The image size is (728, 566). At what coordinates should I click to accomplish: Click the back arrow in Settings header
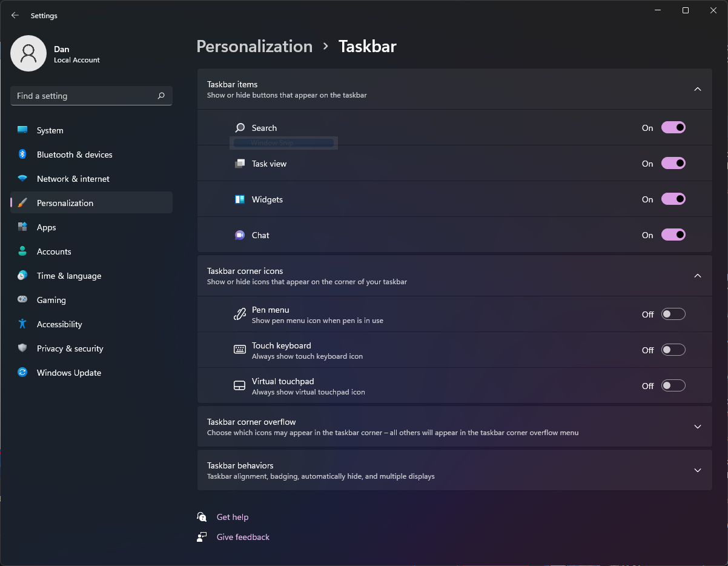pos(15,16)
